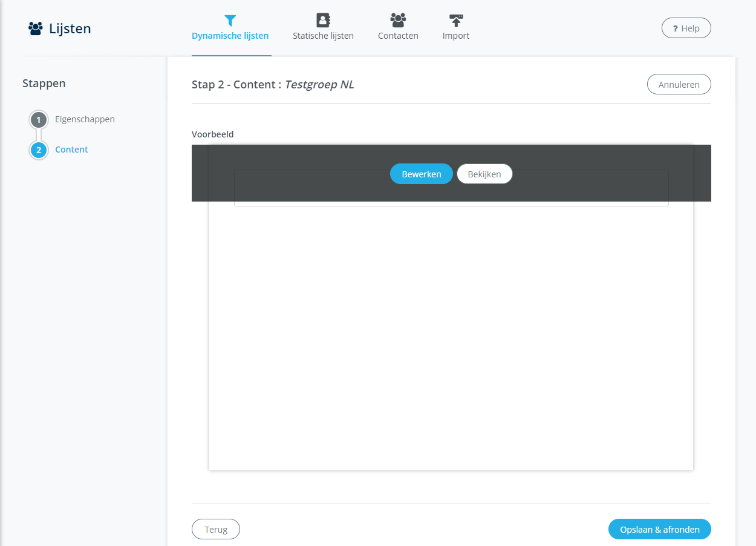The image size is (756, 546).
Task: Click Bewerken on the preview
Action: (422, 174)
